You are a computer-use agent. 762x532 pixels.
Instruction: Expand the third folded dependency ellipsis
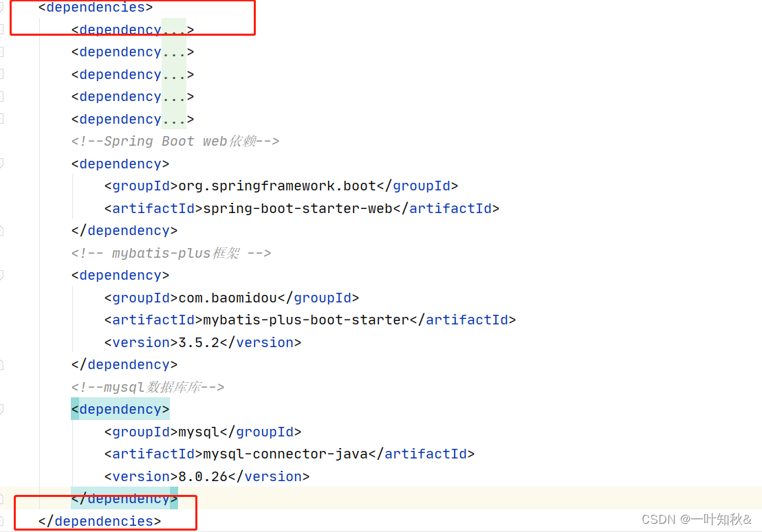(x=173, y=75)
